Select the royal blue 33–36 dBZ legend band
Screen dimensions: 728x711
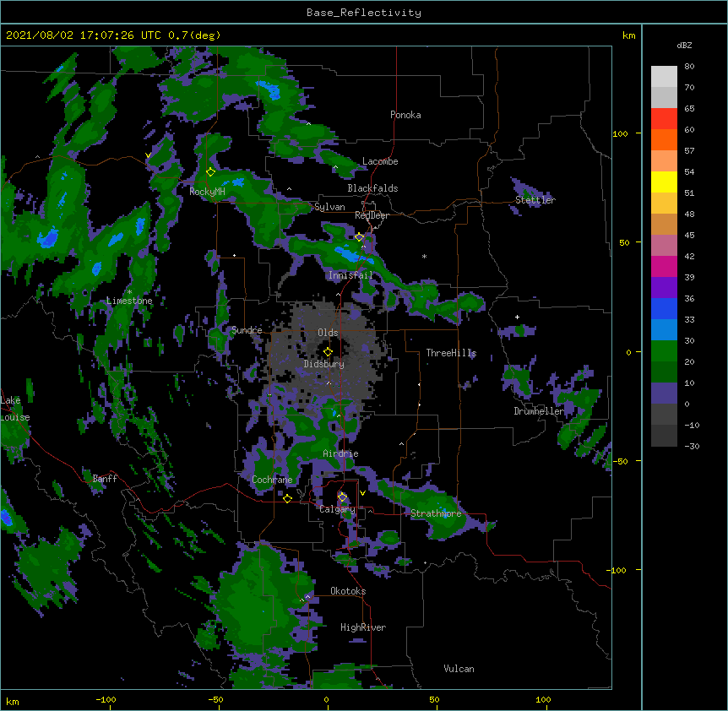(664, 308)
